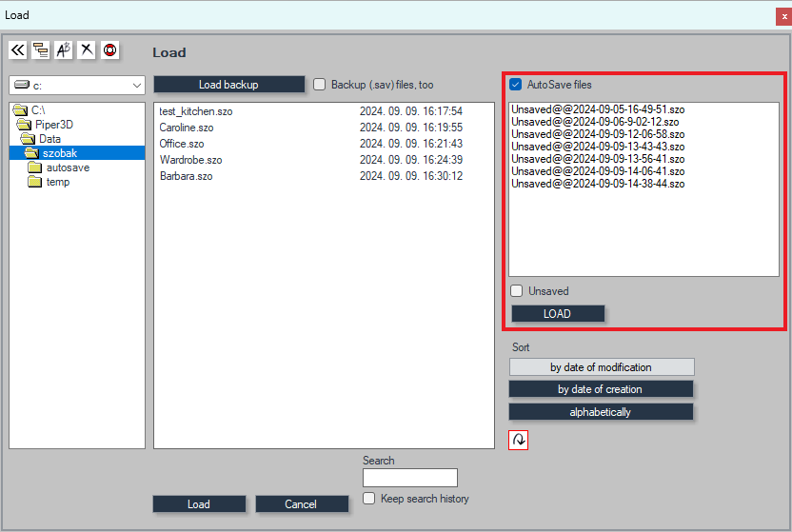Click the LOAD button under AutoSave list
The image size is (792, 532).
tap(558, 313)
